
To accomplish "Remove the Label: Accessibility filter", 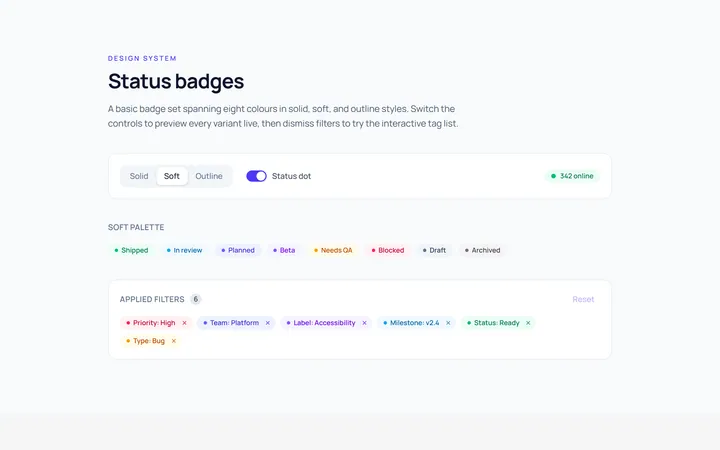I will (365, 323).
